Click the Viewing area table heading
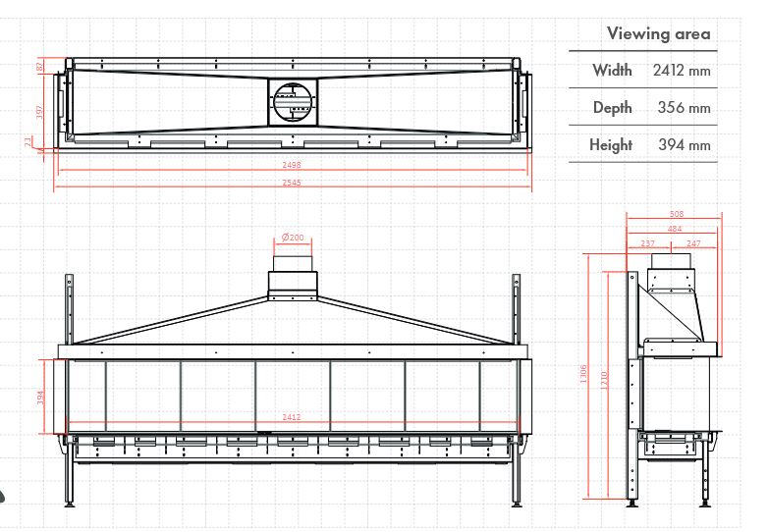769x532 pixels. [658, 33]
